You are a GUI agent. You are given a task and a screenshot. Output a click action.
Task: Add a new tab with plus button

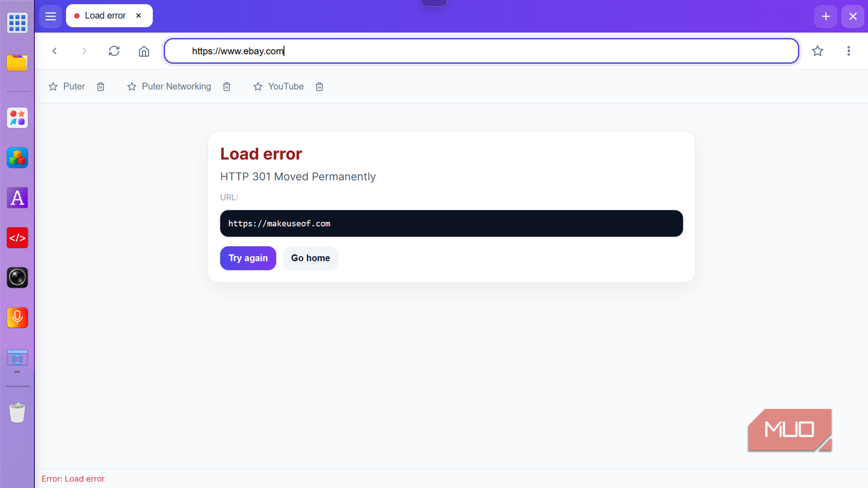coord(826,16)
